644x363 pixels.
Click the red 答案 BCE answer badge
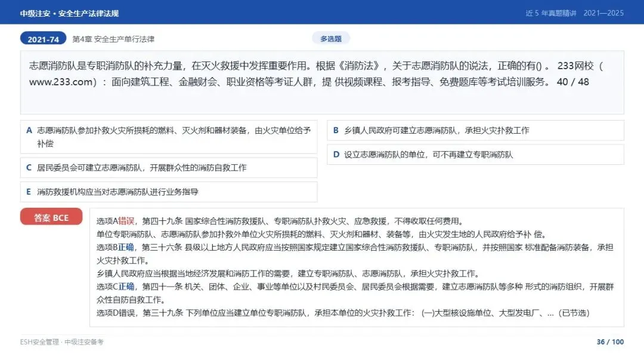coord(51,217)
